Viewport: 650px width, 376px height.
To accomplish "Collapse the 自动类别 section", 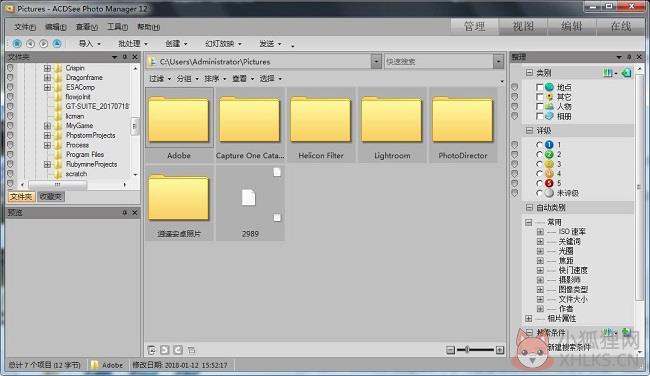I will [529, 207].
